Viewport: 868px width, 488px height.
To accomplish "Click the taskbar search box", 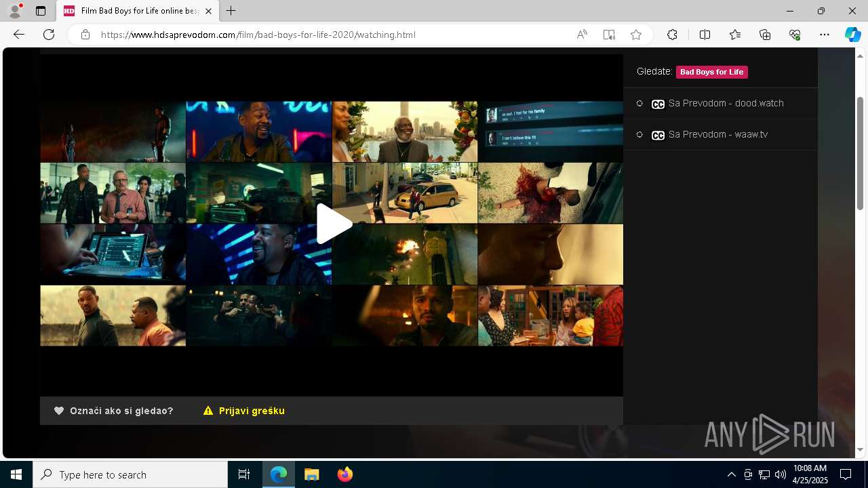I will tap(130, 474).
